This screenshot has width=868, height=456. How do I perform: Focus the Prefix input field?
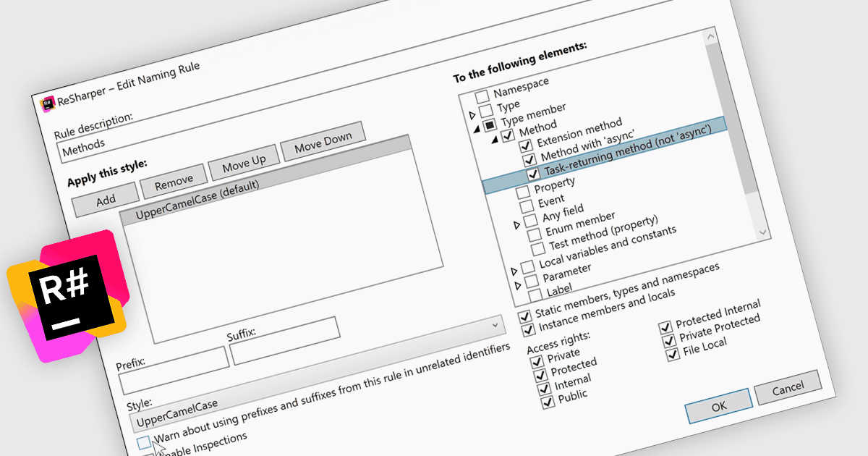point(174,369)
